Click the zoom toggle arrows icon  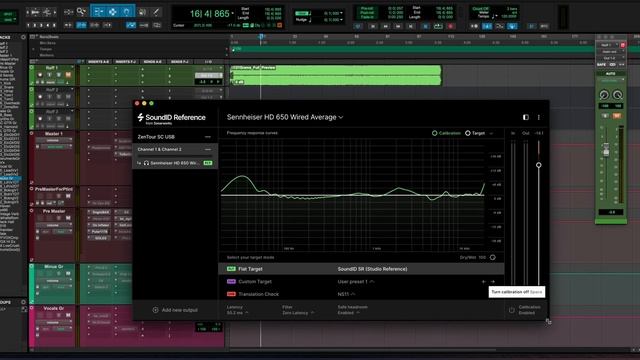click(x=68, y=12)
